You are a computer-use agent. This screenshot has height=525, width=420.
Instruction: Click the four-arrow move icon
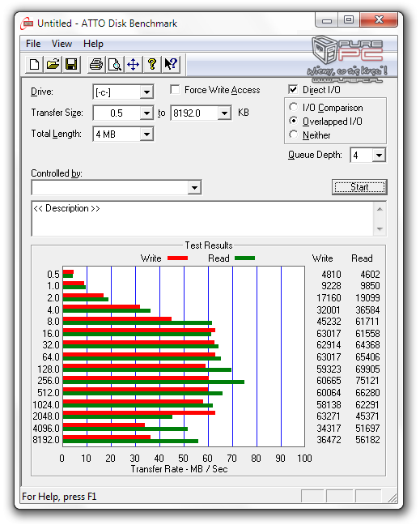click(133, 64)
